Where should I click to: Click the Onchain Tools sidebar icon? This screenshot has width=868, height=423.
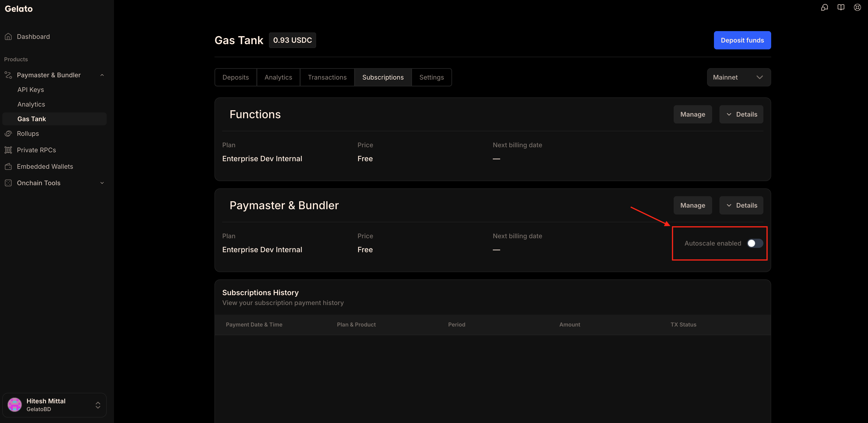click(x=8, y=183)
